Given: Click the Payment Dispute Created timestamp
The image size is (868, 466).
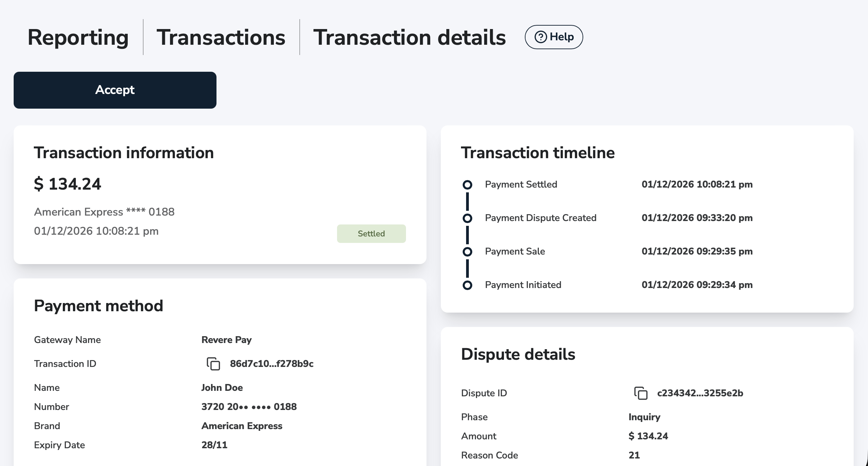Looking at the screenshot, I should (697, 218).
